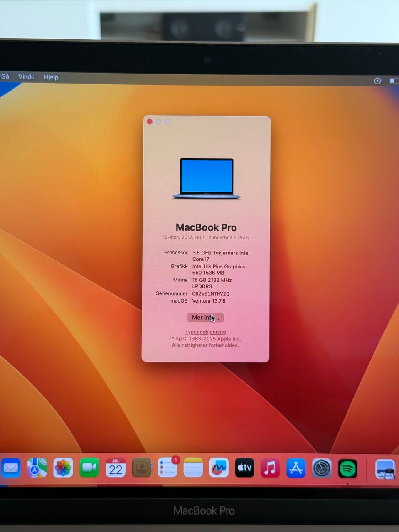Image resolution: width=399 pixels, height=532 pixels.
Task: Click the MacBook Pro laptop image
Action: (x=207, y=178)
